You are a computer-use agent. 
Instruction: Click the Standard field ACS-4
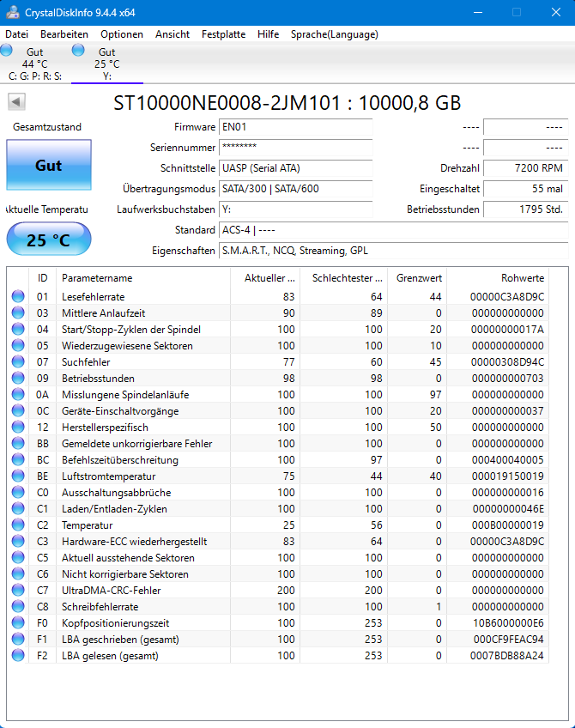[394, 230]
